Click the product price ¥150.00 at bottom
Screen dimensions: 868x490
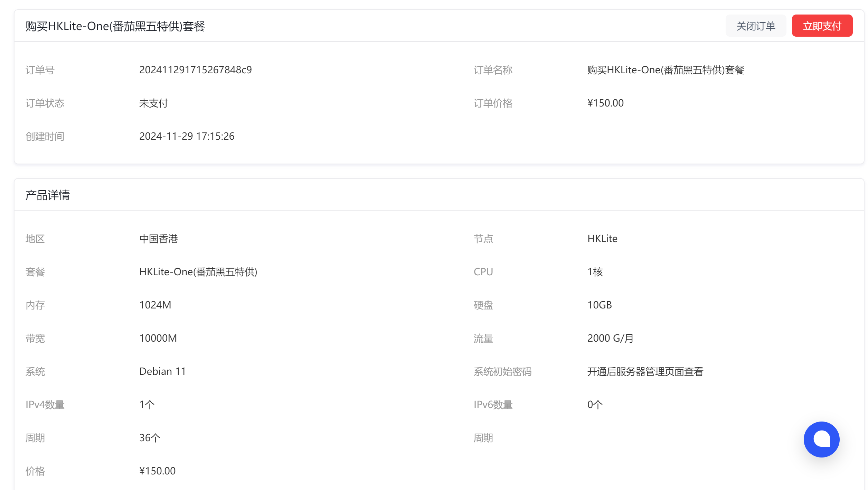click(157, 471)
